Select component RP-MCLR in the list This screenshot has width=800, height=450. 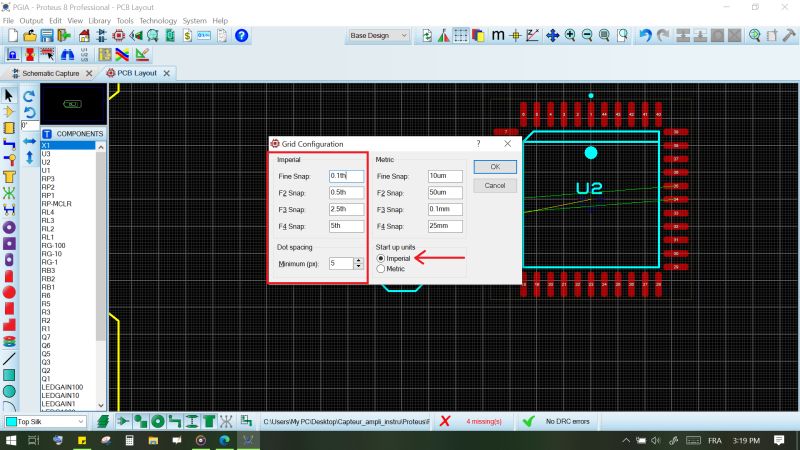click(x=57, y=204)
